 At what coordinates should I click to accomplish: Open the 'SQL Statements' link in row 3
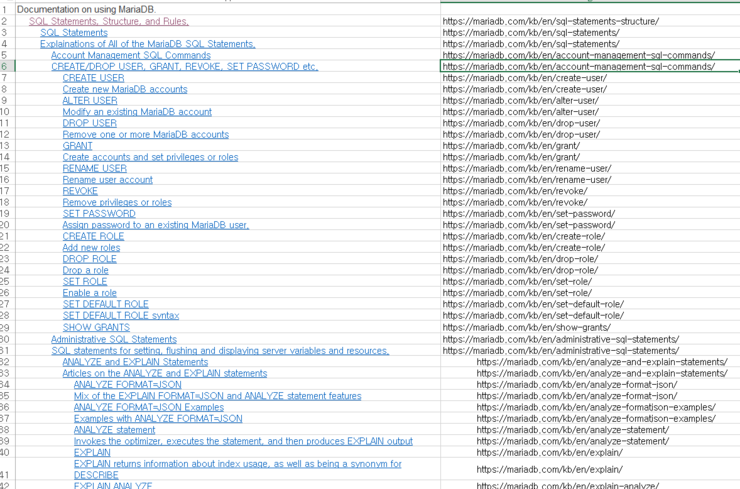(74, 33)
